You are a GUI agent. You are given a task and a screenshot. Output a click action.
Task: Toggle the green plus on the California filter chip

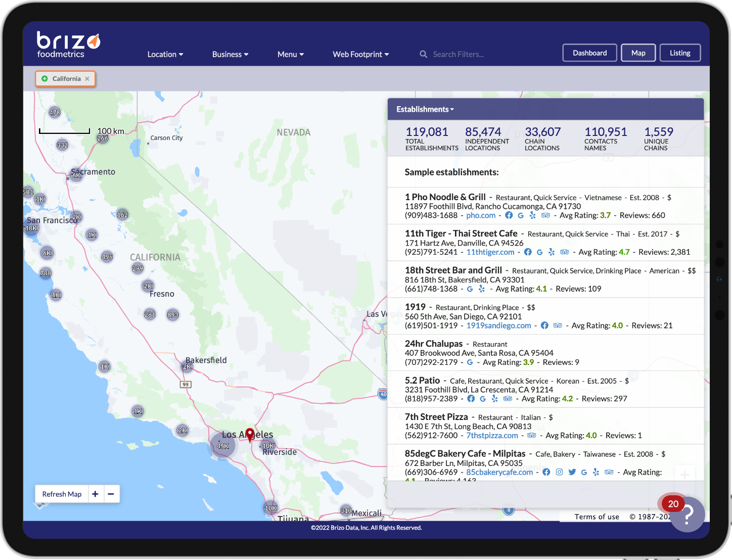click(x=45, y=78)
